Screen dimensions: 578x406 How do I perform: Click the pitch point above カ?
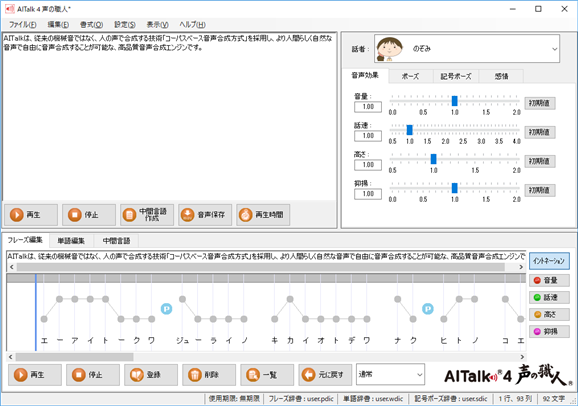click(290, 299)
